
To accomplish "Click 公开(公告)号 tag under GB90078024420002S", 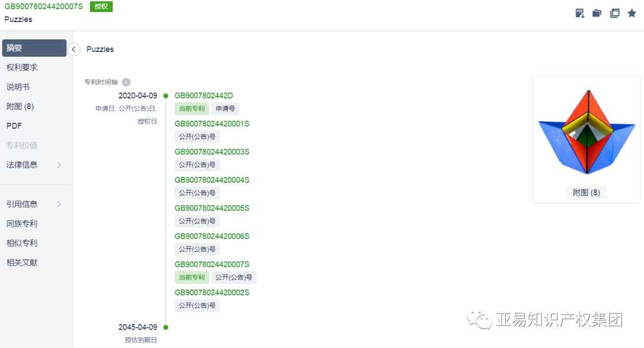I will (197, 306).
